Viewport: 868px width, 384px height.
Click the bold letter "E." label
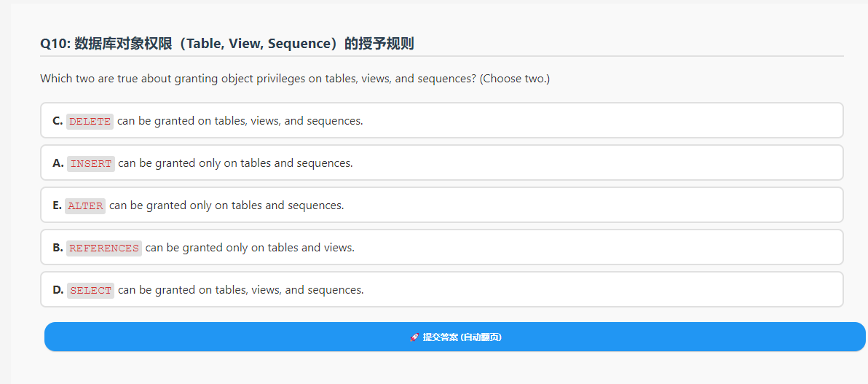pyautogui.click(x=57, y=205)
